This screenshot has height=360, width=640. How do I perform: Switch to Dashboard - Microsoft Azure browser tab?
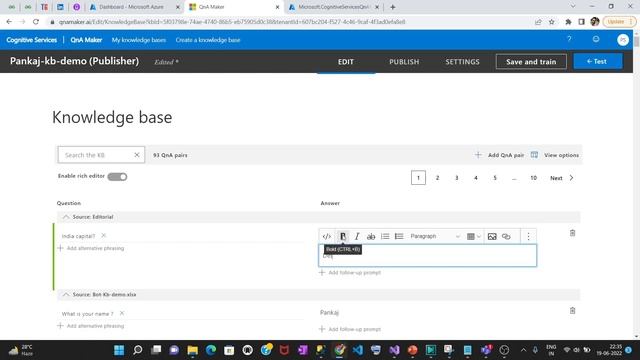pos(134,7)
